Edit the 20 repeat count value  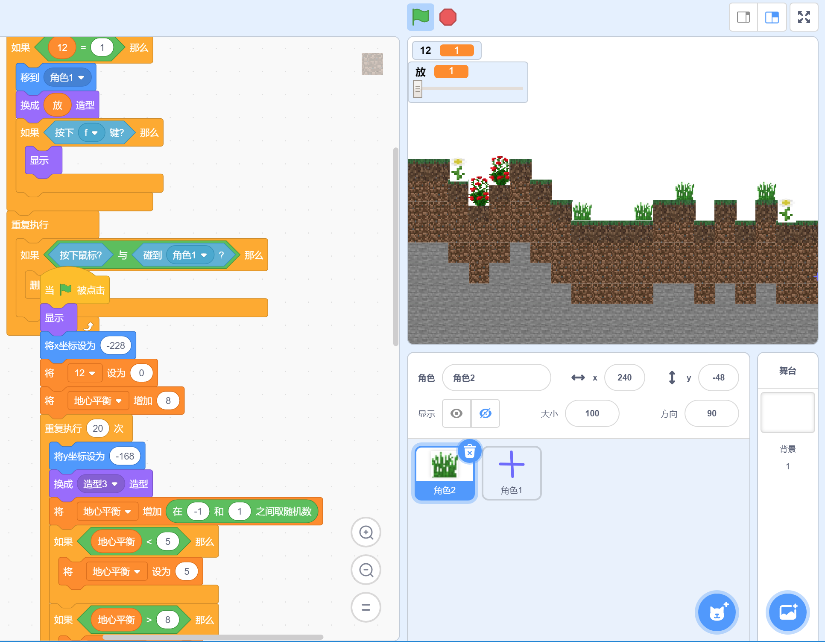point(98,429)
